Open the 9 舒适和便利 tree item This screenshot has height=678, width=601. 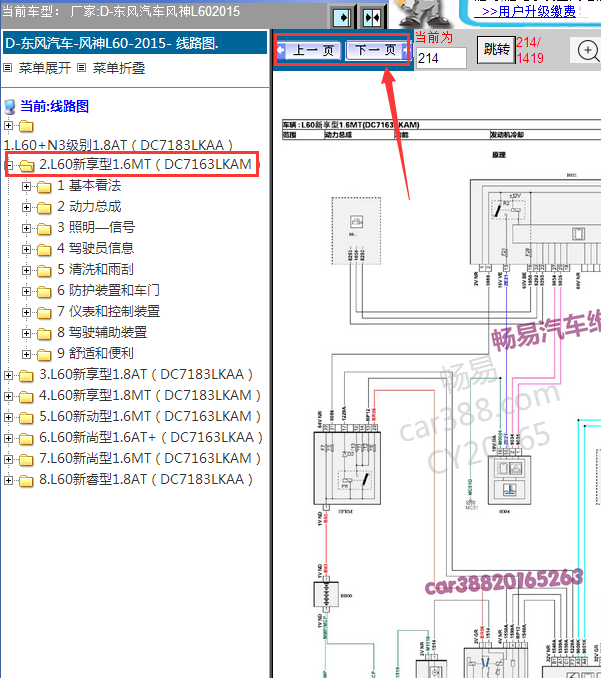coord(96,353)
